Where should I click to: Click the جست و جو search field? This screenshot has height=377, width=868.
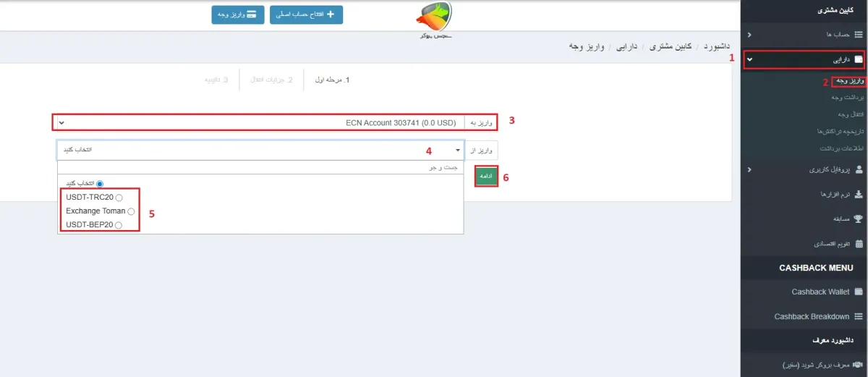tap(260, 167)
